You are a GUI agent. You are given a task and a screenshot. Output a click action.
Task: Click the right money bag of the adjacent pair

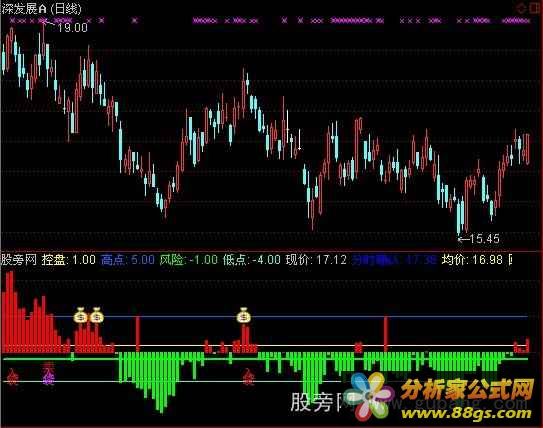tap(97, 315)
